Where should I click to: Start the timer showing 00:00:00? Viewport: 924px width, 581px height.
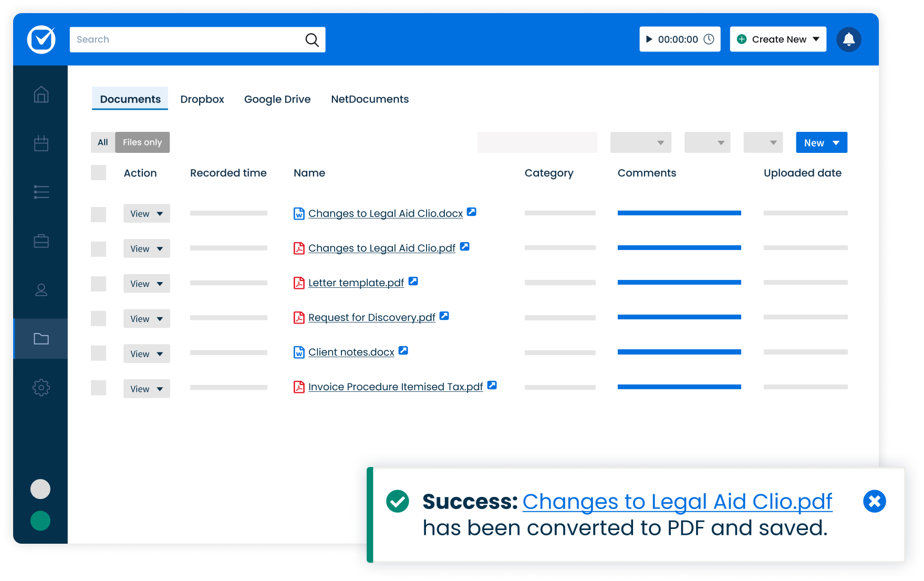coord(649,39)
